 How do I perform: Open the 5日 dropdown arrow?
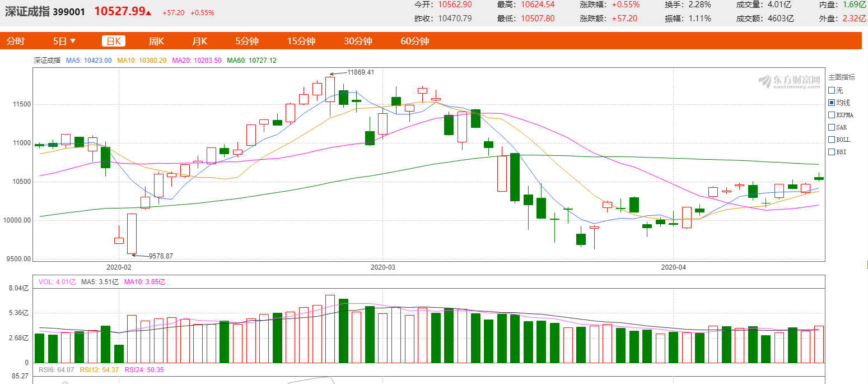click(x=73, y=41)
